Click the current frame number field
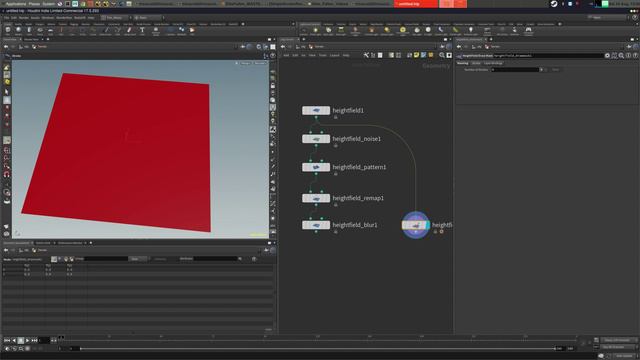640x360 pixels. 44,340
